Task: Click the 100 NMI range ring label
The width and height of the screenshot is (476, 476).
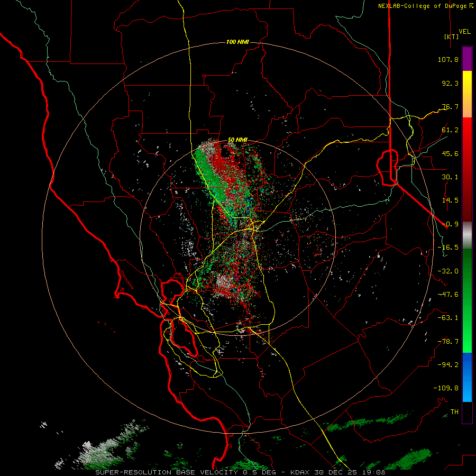Action: click(237, 42)
